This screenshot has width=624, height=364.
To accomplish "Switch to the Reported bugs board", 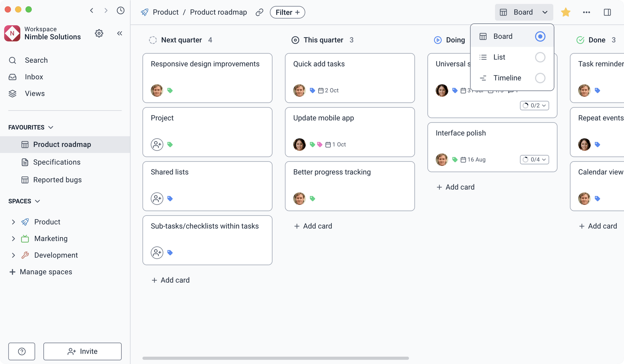I will pos(57,180).
